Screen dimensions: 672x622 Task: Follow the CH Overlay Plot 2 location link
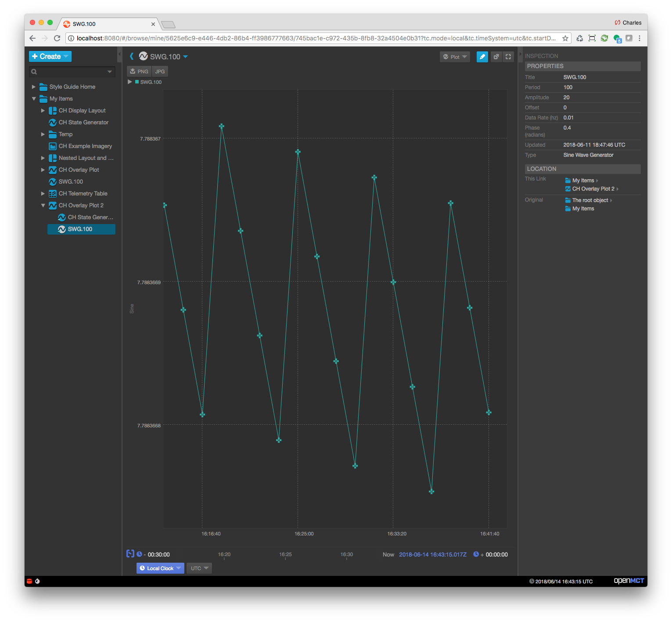click(592, 188)
